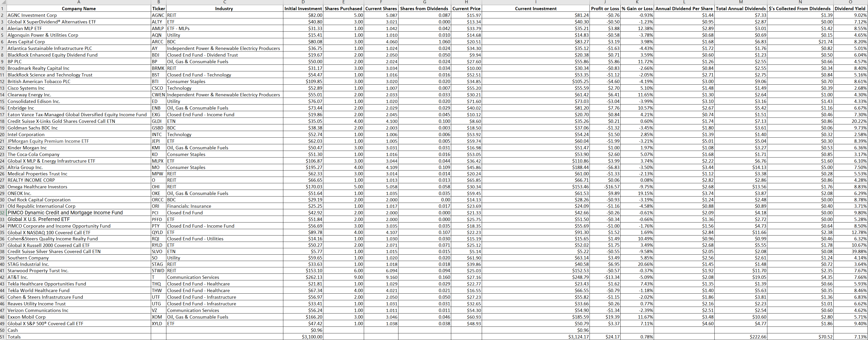This screenshot has height=340, width=868.
Task: Click the 'Alerian MLP ETF' cell
Action: (78, 28)
